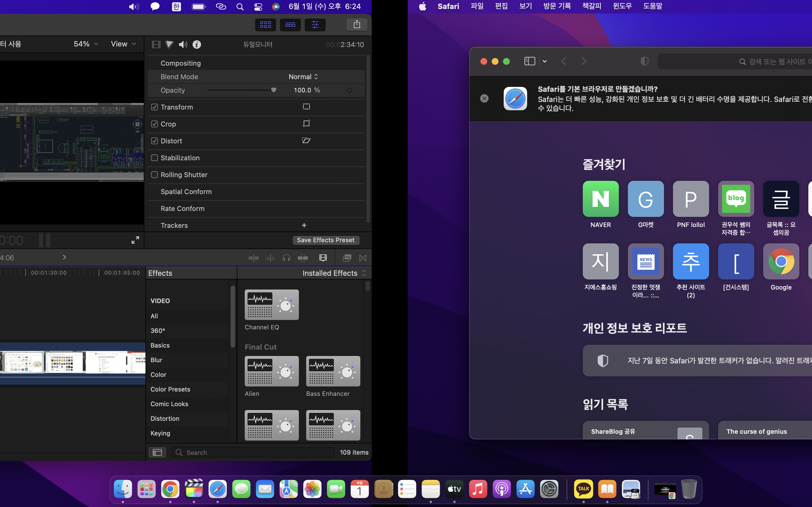
Task: Enable the Rolling Shutter checkbox
Action: click(x=154, y=175)
